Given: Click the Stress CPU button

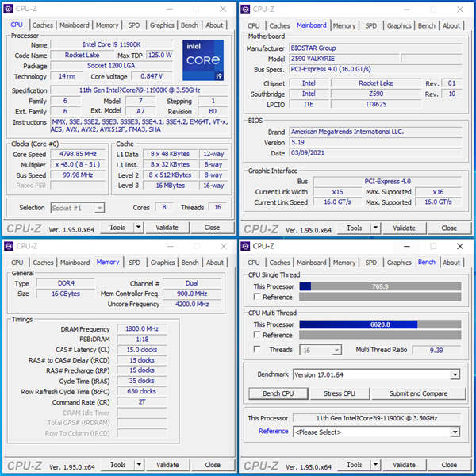Looking at the screenshot, I should (x=340, y=393).
